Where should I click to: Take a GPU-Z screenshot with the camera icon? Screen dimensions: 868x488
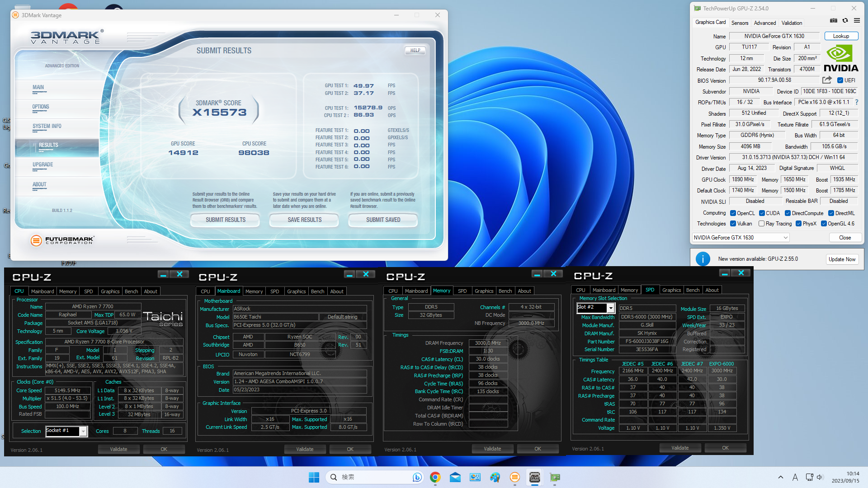pyautogui.click(x=834, y=21)
